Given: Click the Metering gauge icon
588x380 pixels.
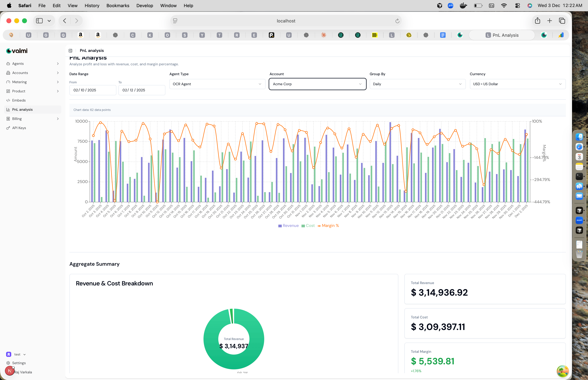Looking at the screenshot, I should click(8, 82).
